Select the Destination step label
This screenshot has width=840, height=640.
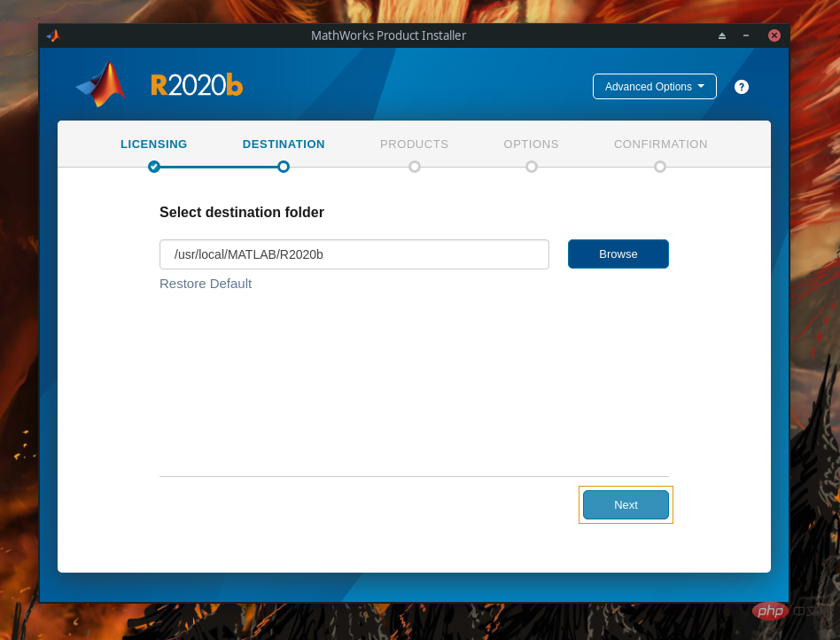pos(284,144)
